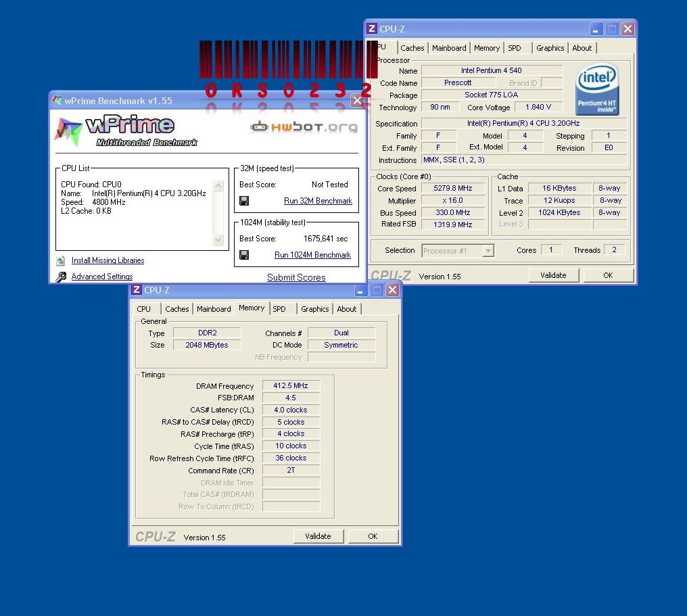The image size is (687, 616).
Task: Click Run 1024M Benchmark link
Action: (x=313, y=255)
